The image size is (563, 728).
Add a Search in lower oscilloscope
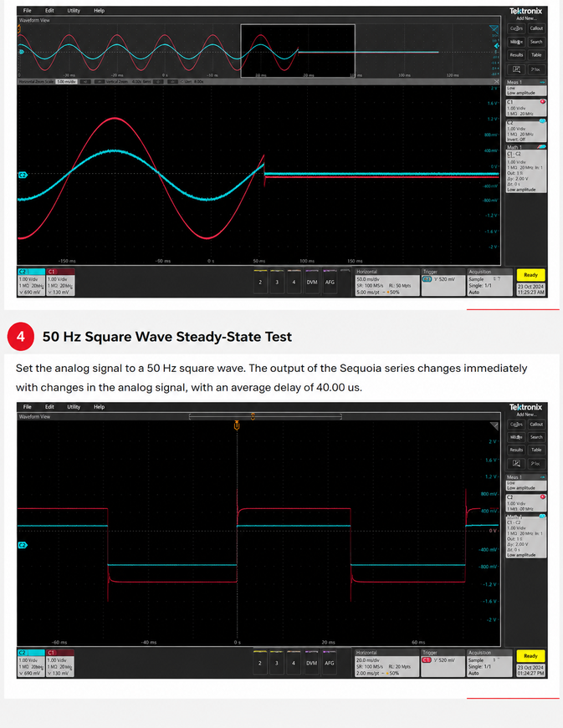coord(536,437)
